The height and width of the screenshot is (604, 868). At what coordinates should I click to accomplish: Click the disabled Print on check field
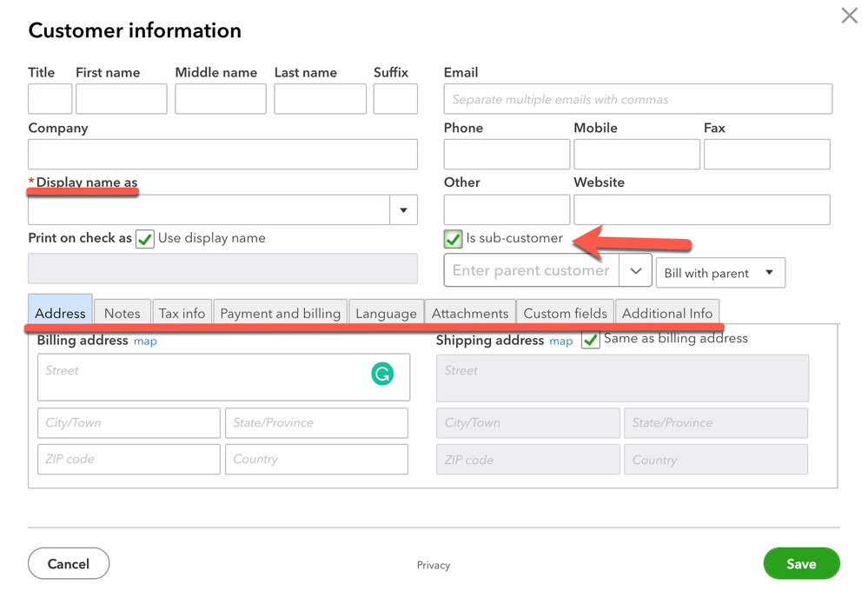(x=222, y=269)
